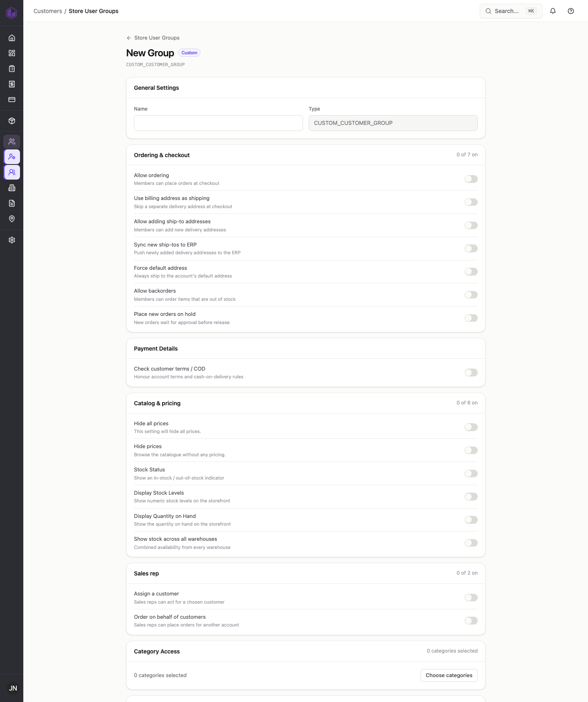588x702 pixels.
Task: Click the Category Access heading
Action: pyautogui.click(x=157, y=651)
